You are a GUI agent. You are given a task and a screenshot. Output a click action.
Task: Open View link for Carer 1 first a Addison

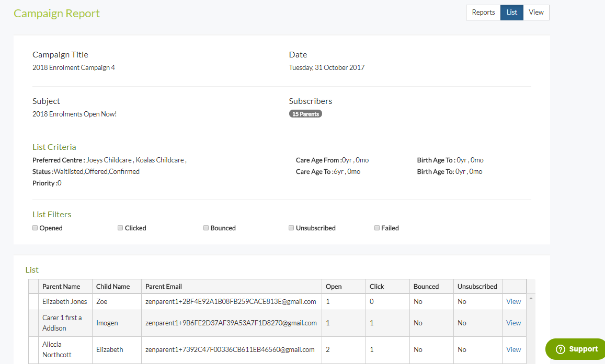pyautogui.click(x=513, y=323)
